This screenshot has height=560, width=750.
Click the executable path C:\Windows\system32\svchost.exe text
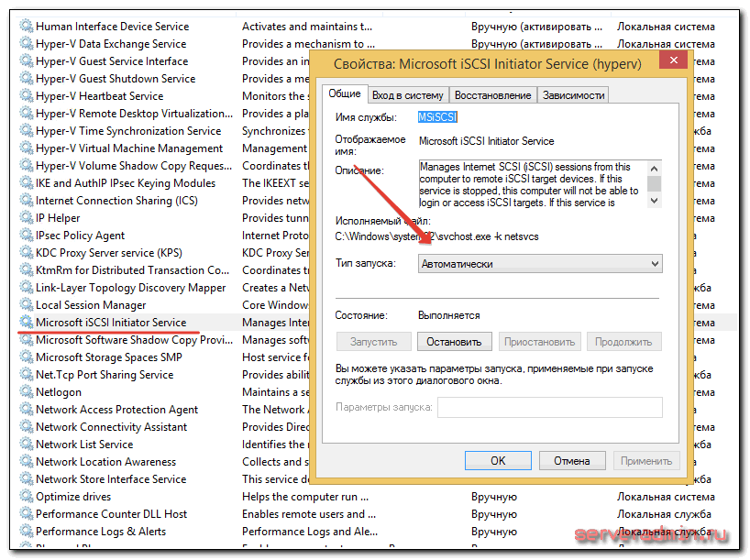click(436, 236)
